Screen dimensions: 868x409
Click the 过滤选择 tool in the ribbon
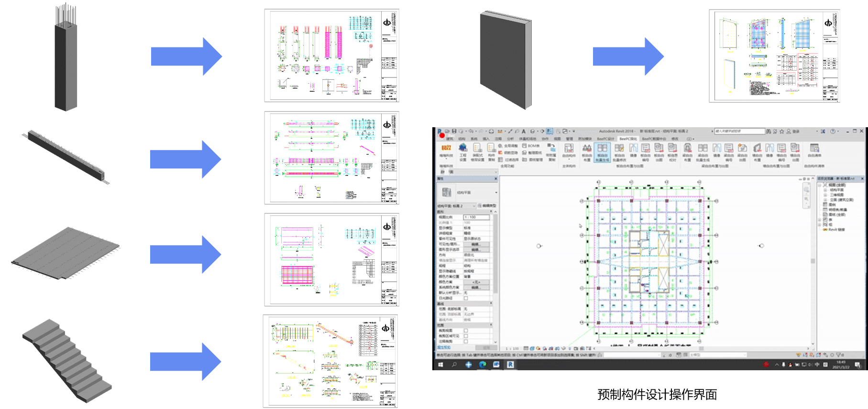point(508,159)
